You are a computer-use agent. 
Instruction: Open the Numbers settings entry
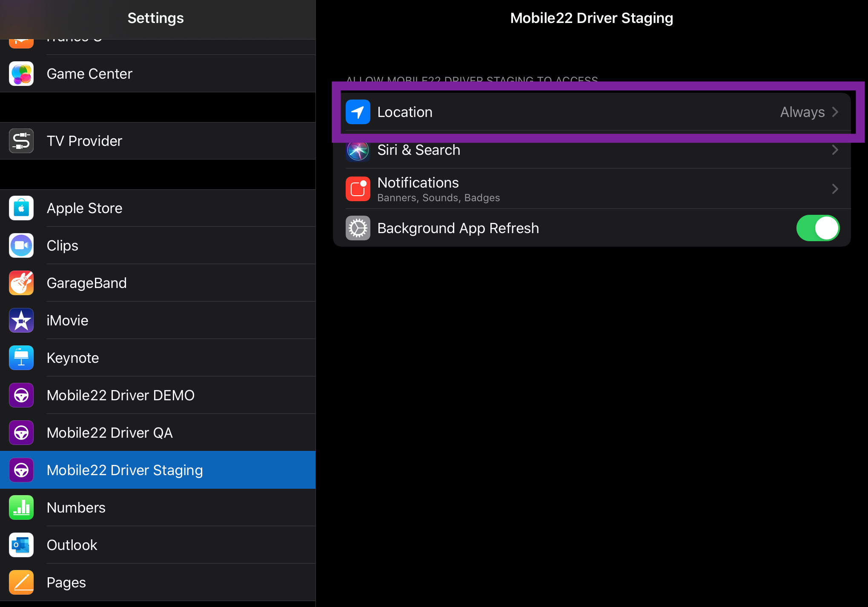click(x=76, y=507)
